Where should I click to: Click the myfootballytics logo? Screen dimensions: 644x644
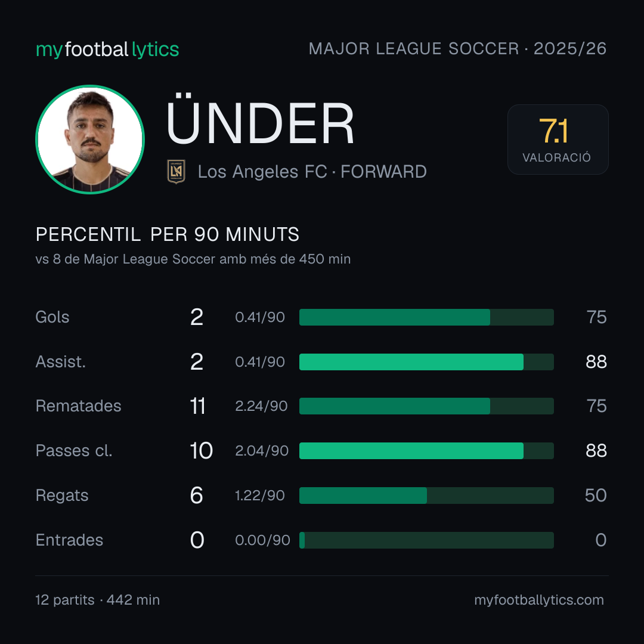click(x=107, y=49)
